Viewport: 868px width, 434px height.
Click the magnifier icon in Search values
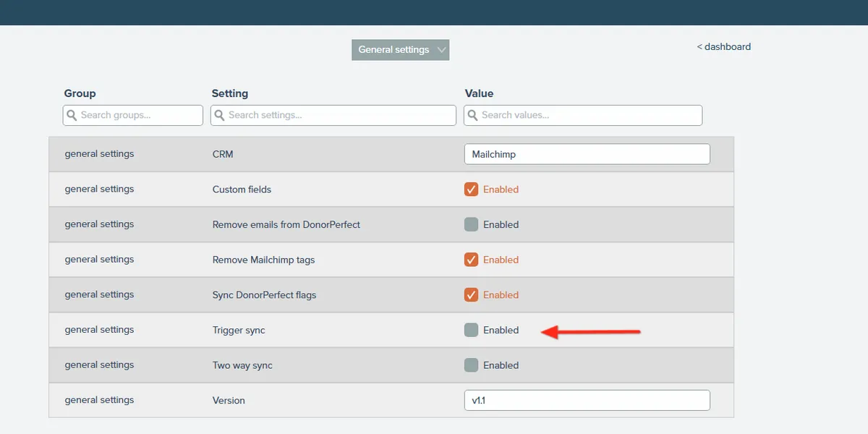473,115
